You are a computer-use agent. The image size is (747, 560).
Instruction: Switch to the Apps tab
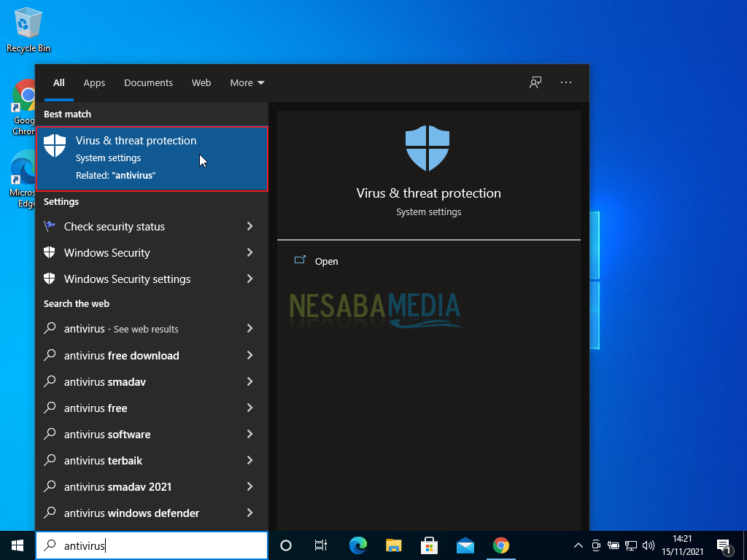point(94,83)
